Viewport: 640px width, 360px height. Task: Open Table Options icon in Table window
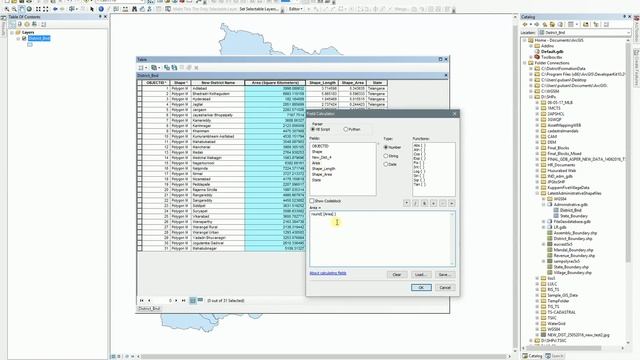141,68
